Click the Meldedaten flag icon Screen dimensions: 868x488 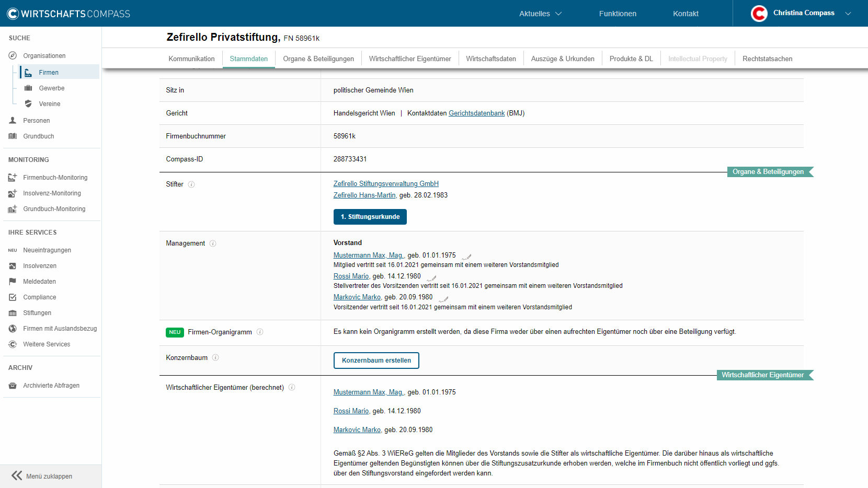pos(13,282)
